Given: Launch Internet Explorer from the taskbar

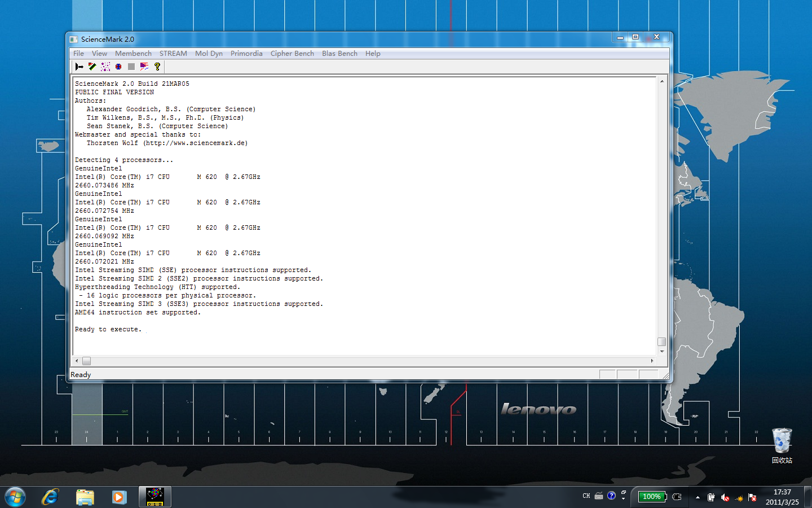Looking at the screenshot, I should 50,497.
